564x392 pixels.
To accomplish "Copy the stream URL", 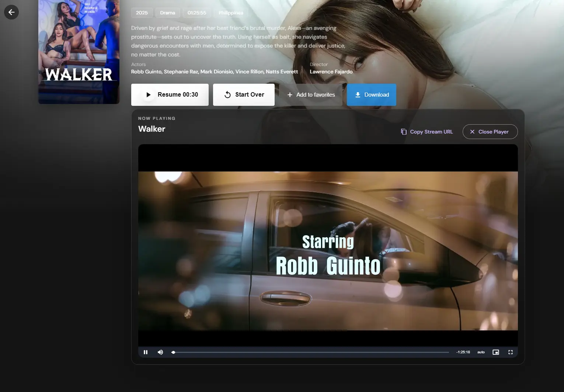I will 427,132.
